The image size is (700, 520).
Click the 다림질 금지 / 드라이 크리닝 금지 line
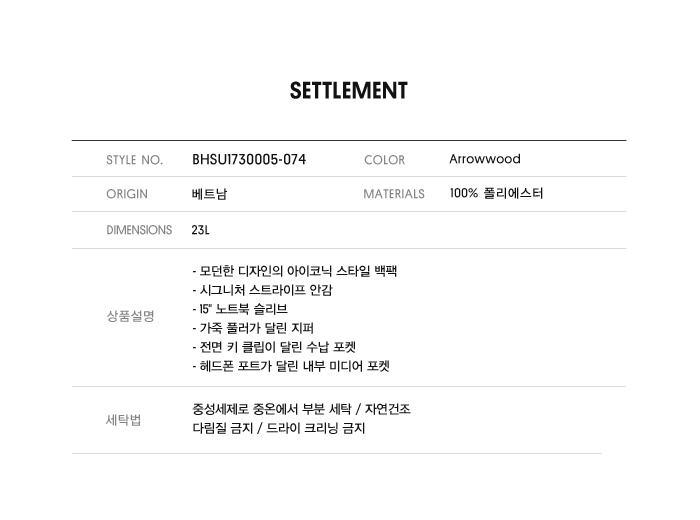point(279,429)
